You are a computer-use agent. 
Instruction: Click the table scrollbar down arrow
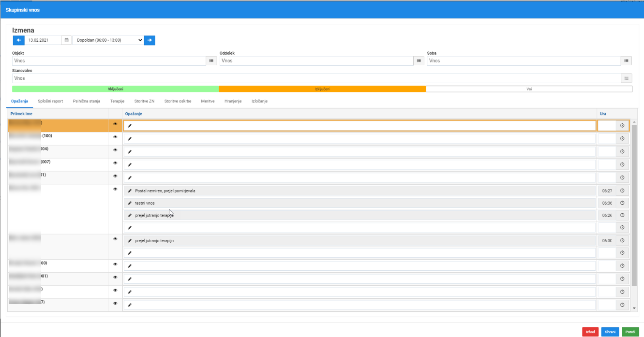(634, 308)
